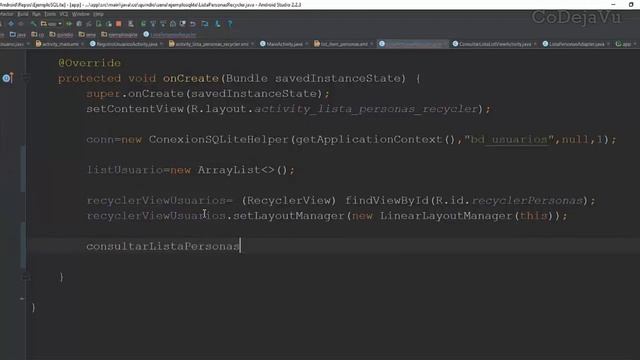This screenshot has width=640, height=360.
Task: Open the Build menu
Action: coord(22,14)
